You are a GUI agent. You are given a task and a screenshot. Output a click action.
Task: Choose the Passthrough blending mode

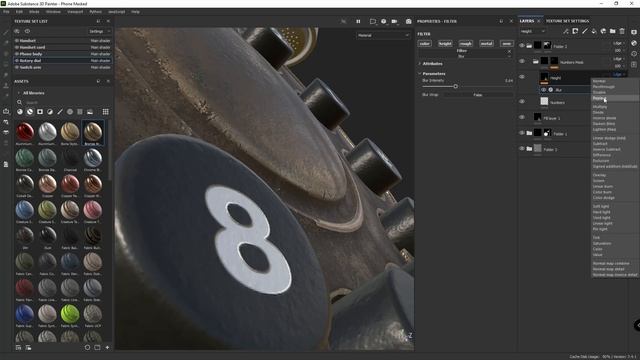point(615,87)
